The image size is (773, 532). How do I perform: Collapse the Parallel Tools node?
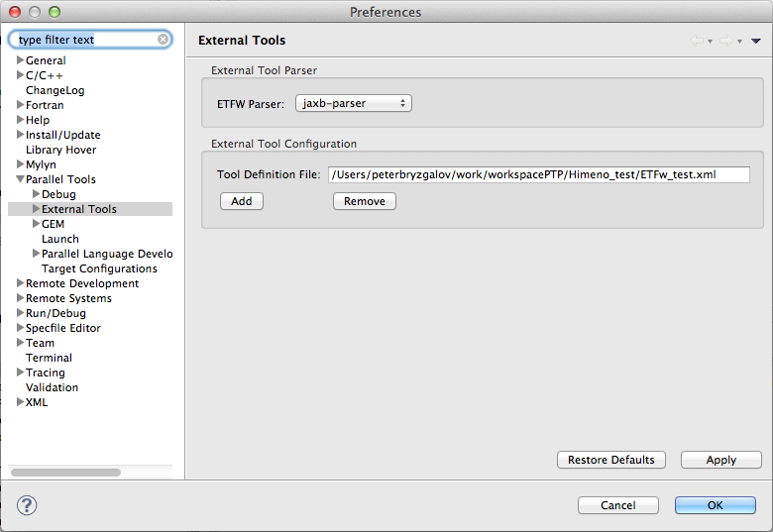pyautogui.click(x=20, y=179)
